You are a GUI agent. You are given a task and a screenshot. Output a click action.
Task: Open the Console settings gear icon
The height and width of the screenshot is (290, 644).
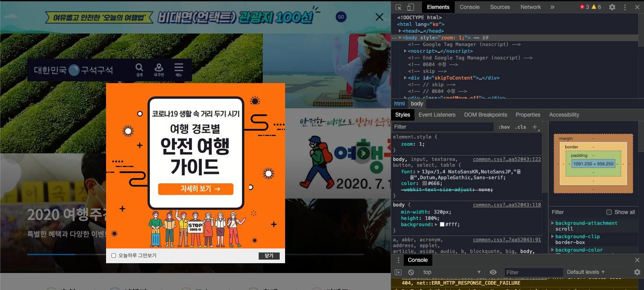tap(637, 272)
